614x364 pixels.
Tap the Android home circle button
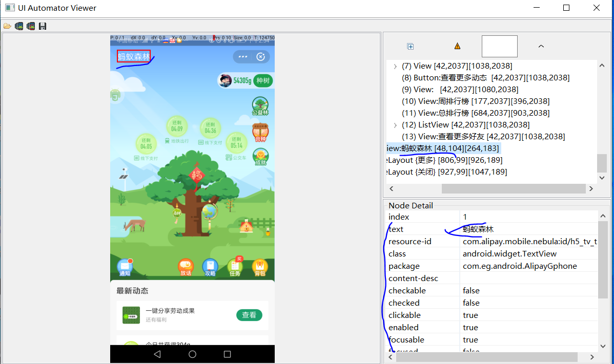tap(192, 354)
